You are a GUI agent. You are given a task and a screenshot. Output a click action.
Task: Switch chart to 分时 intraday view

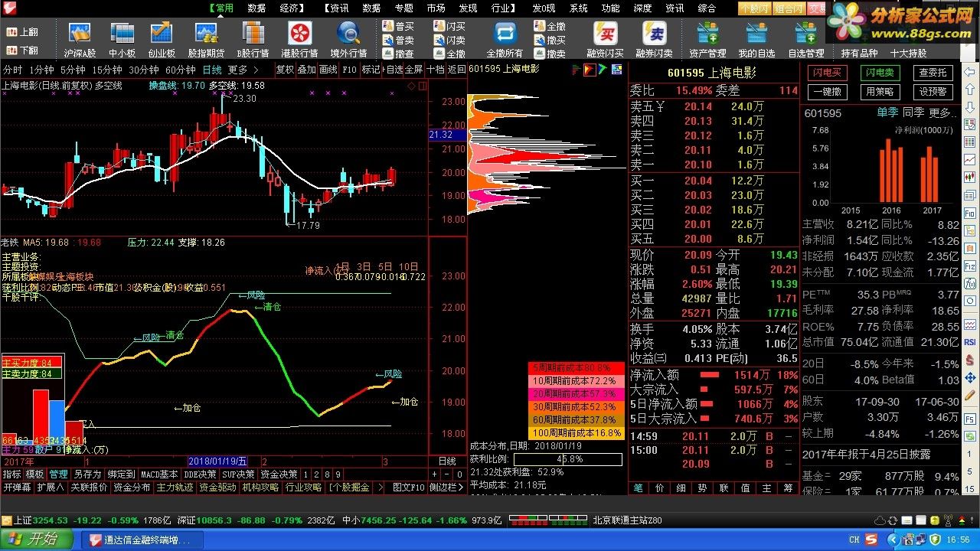coord(12,69)
